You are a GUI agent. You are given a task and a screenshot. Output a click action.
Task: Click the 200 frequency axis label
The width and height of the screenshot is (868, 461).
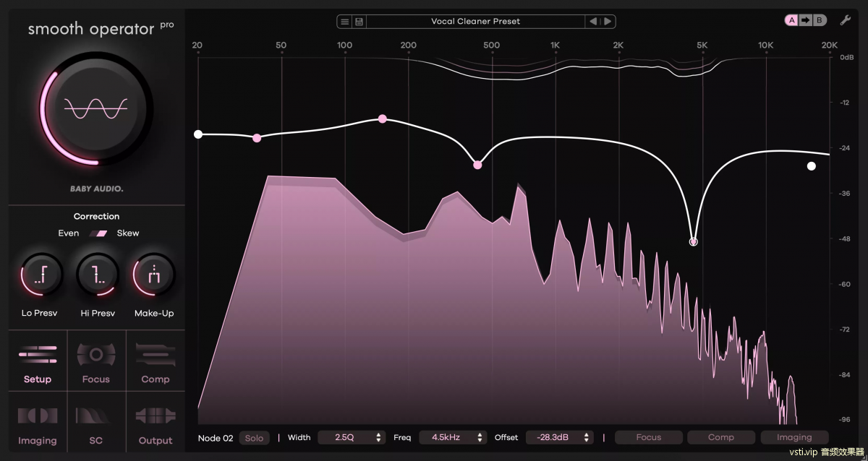(x=408, y=45)
